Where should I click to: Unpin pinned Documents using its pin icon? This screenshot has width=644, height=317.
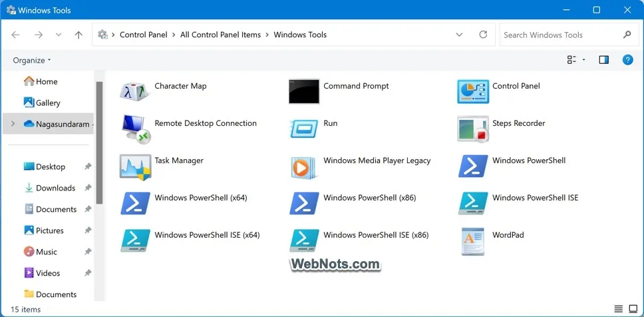click(87, 209)
